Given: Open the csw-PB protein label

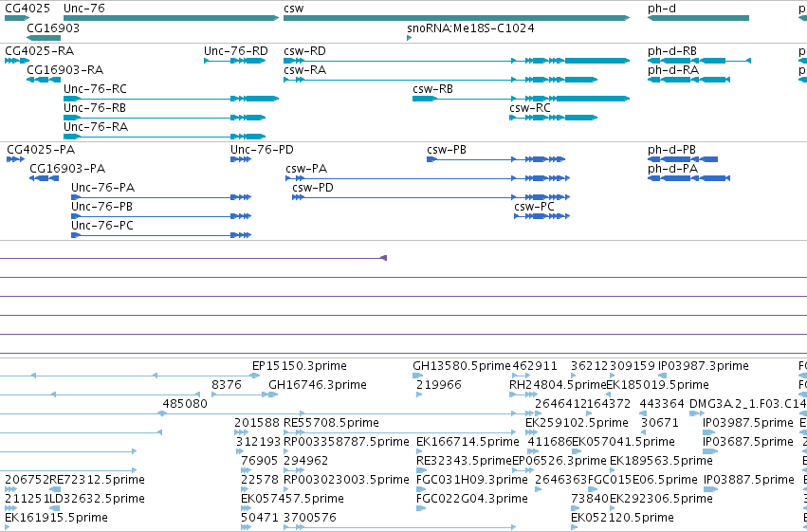Looking at the screenshot, I should pyautogui.click(x=447, y=150).
